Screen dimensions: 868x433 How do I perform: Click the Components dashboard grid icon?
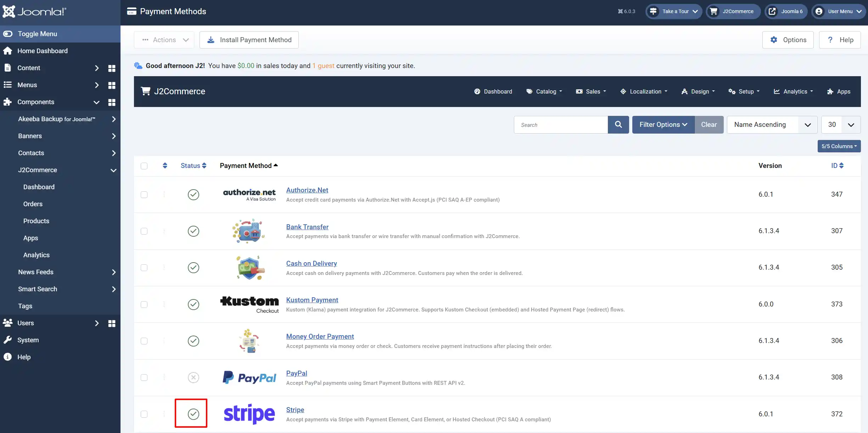tap(112, 102)
